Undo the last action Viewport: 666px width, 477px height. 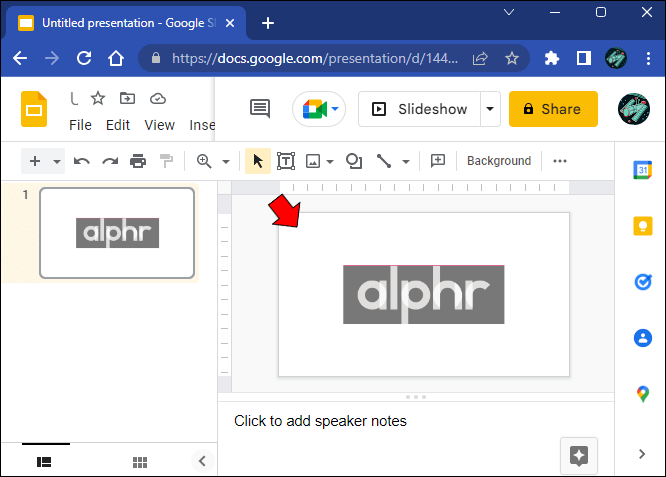(82, 161)
